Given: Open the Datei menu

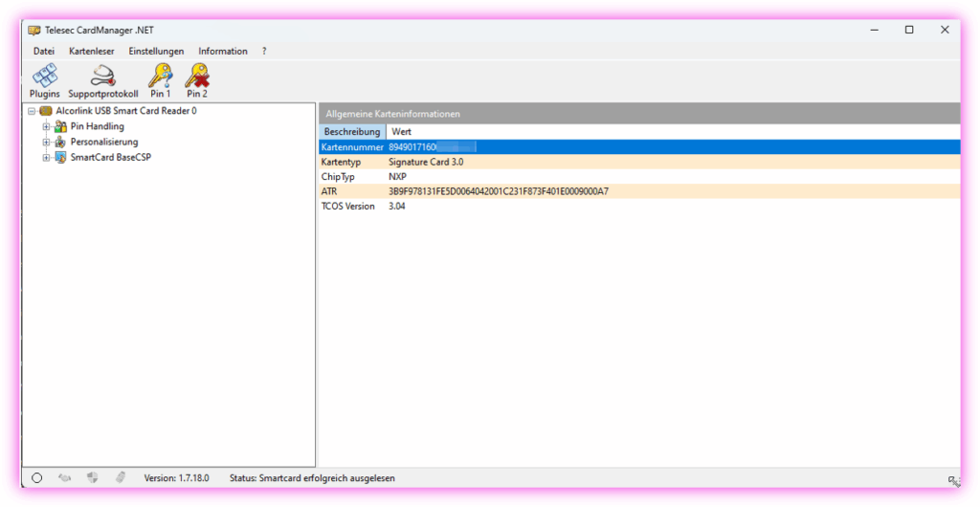Looking at the screenshot, I should point(44,51).
